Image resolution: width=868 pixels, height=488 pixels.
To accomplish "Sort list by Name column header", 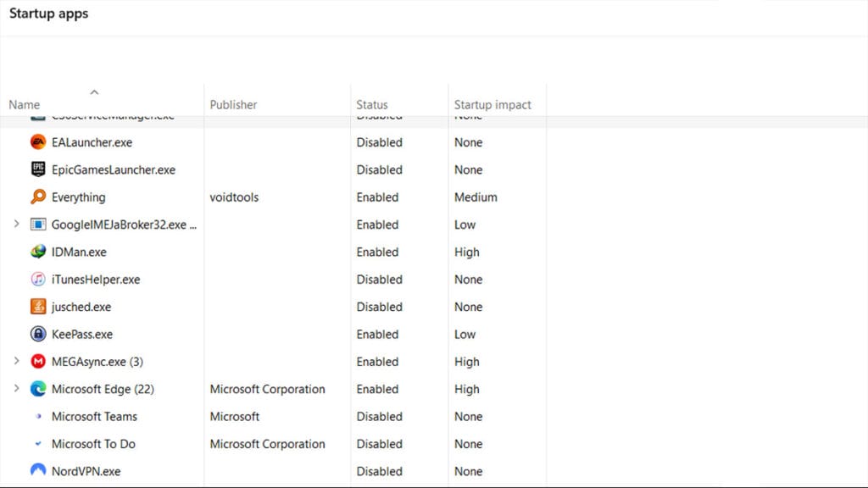I will (x=25, y=105).
